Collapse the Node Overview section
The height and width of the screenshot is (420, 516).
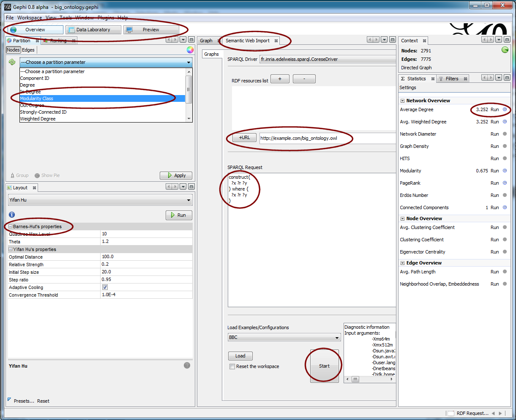[x=402, y=218]
